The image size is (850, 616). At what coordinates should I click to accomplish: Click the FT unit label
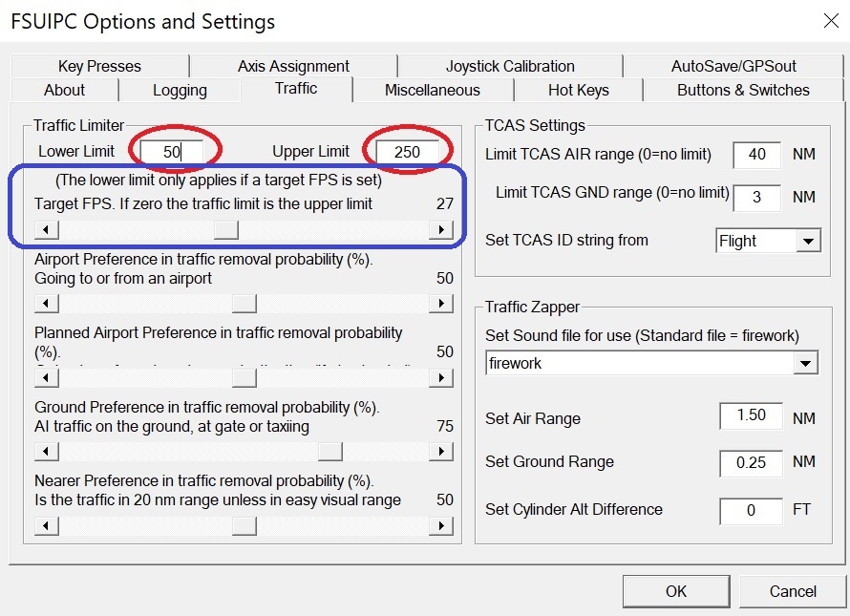tap(801, 510)
